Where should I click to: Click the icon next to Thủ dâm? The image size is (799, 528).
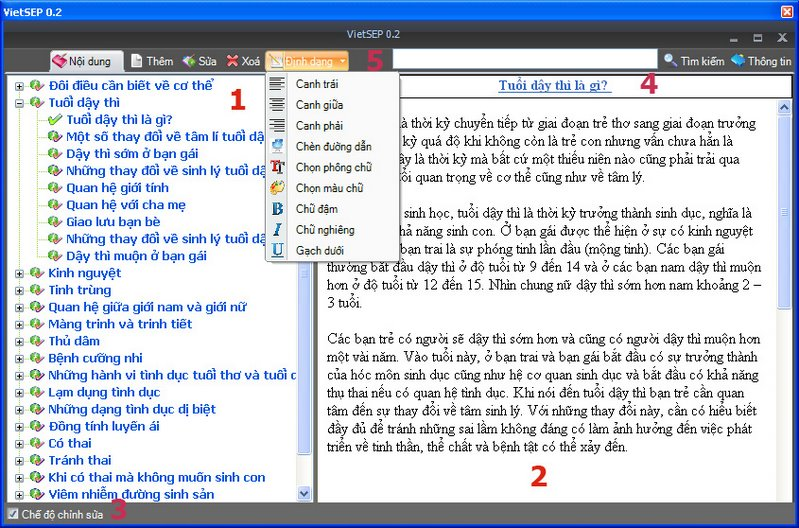(x=37, y=341)
